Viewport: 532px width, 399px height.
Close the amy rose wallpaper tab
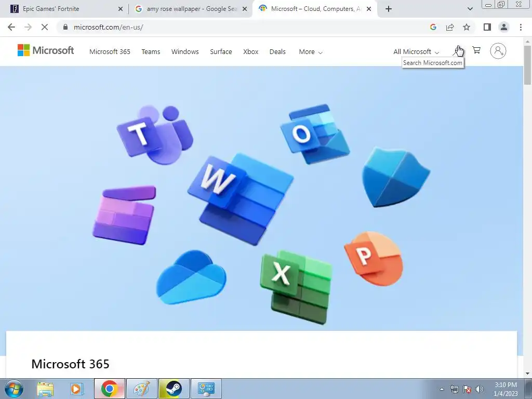pos(245,9)
